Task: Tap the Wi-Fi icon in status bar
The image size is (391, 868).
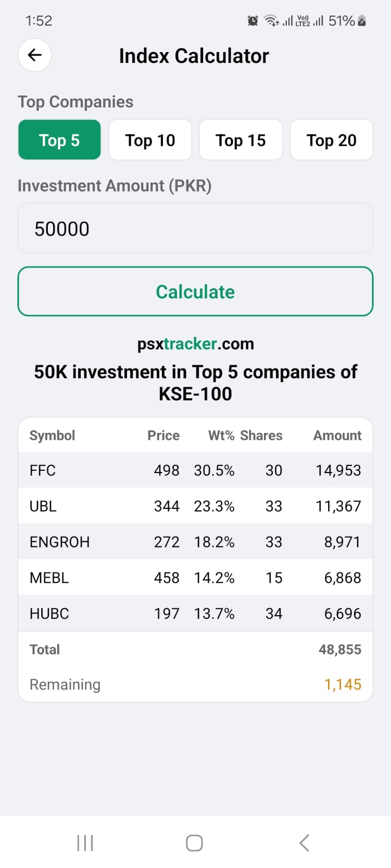Action: click(x=271, y=21)
